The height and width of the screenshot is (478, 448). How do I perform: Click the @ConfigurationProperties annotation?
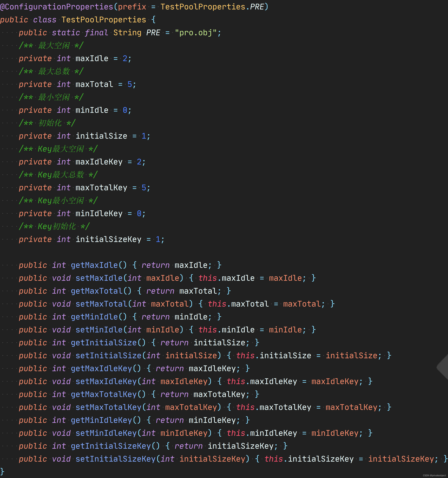(x=57, y=7)
